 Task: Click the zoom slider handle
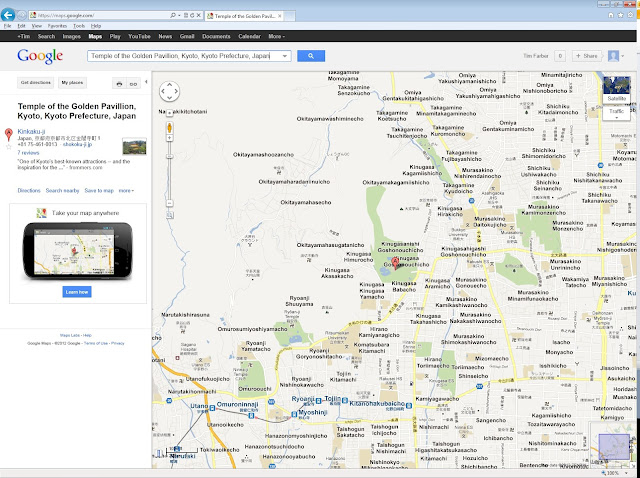click(x=169, y=156)
